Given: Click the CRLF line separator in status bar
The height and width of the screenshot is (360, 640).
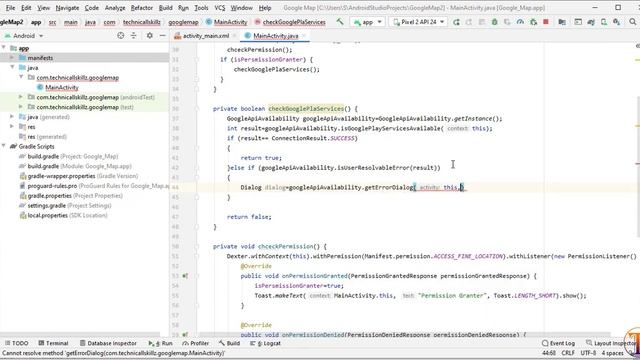Looking at the screenshot, I should pos(568,353).
